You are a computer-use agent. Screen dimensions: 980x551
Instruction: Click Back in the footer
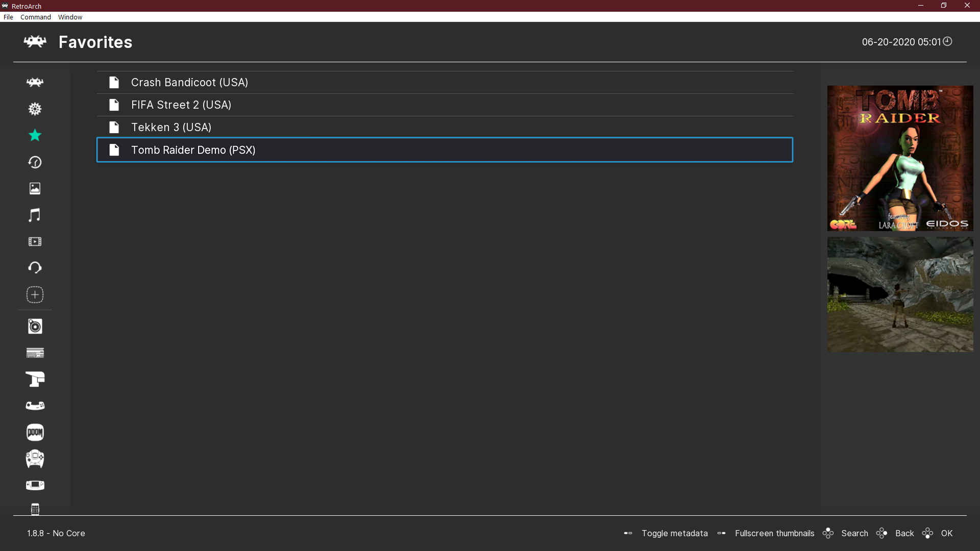(x=904, y=533)
